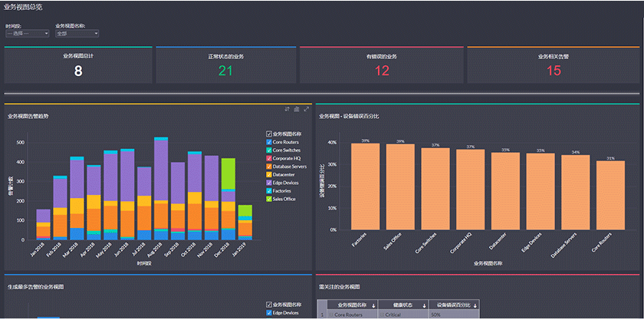
Task: Open the 有错误的业务 card showing 12
Action: 382,65
